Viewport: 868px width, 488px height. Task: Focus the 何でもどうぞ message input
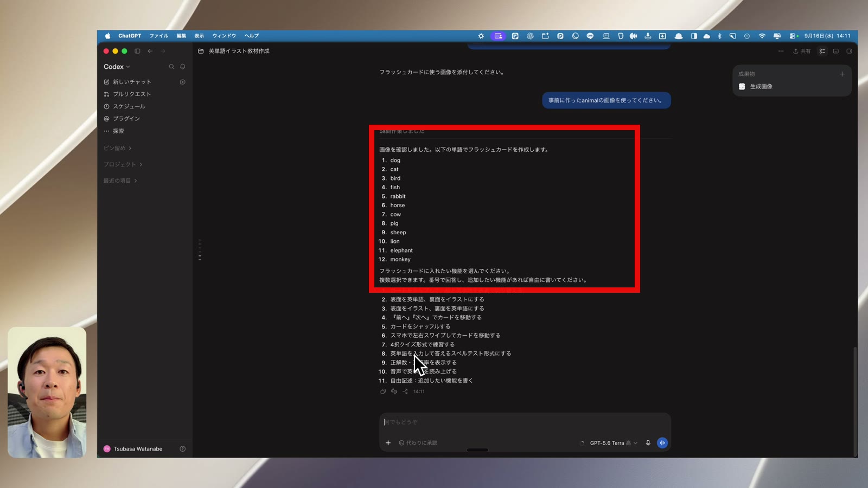(x=525, y=422)
